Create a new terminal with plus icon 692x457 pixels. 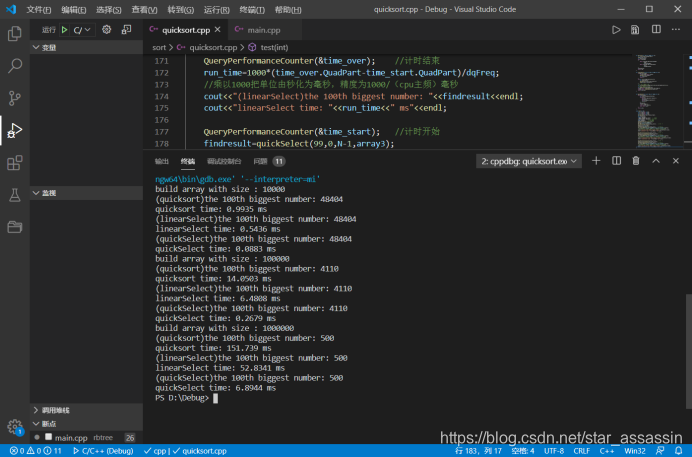coord(596,161)
